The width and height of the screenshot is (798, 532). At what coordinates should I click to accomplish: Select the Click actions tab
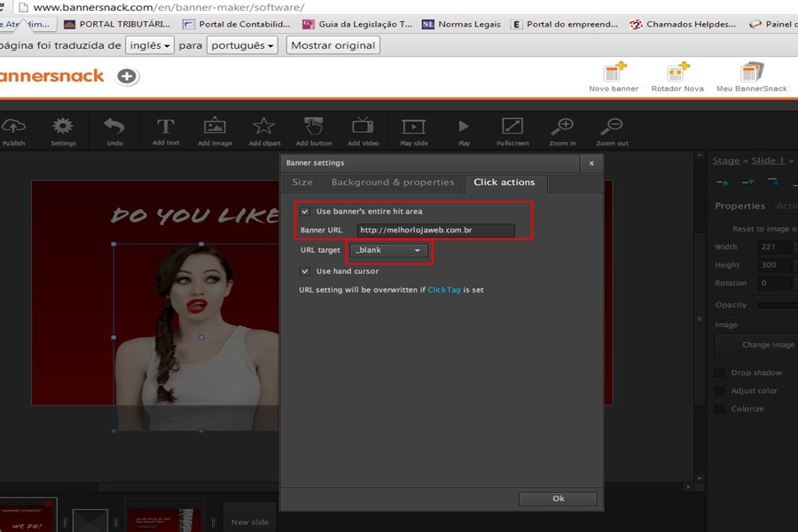[505, 183]
